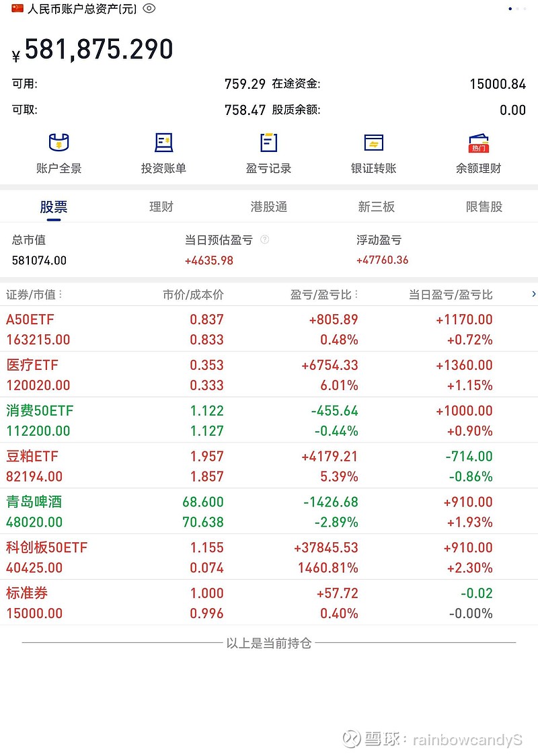The height and width of the screenshot is (756, 538).
Task: Toggle total assets visibility eye icon
Action: pyautogui.click(x=149, y=8)
